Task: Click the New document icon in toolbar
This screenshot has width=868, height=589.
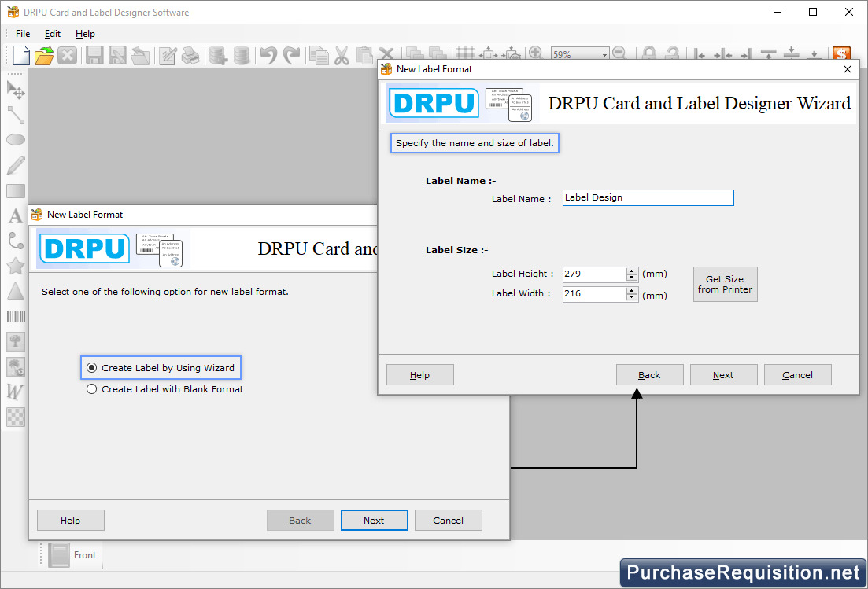Action: click(20, 55)
